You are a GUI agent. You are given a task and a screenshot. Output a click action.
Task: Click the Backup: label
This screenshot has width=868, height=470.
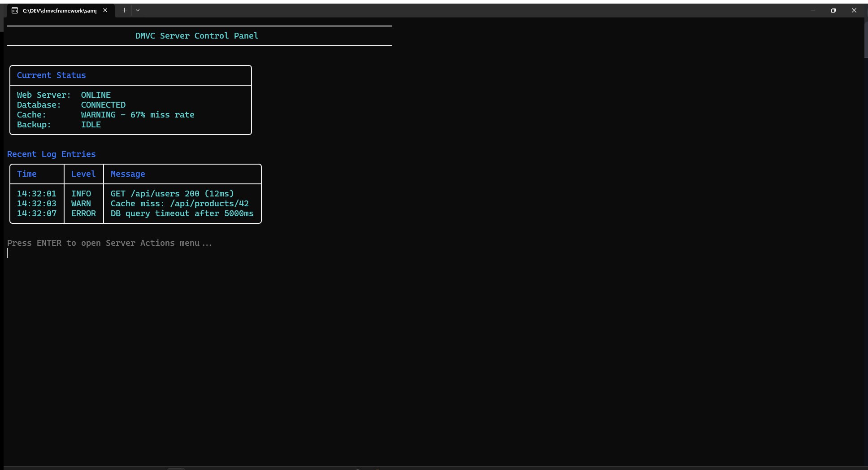click(34, 125)
